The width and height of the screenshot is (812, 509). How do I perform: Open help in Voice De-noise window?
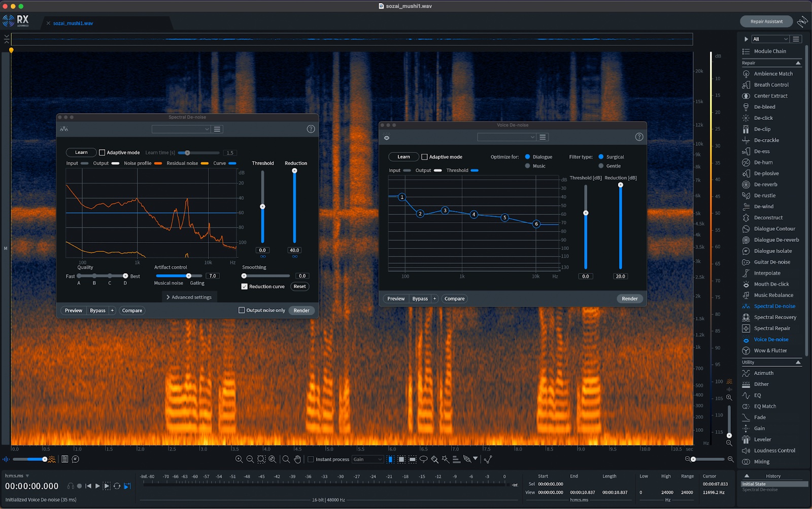tap(639, 137)
